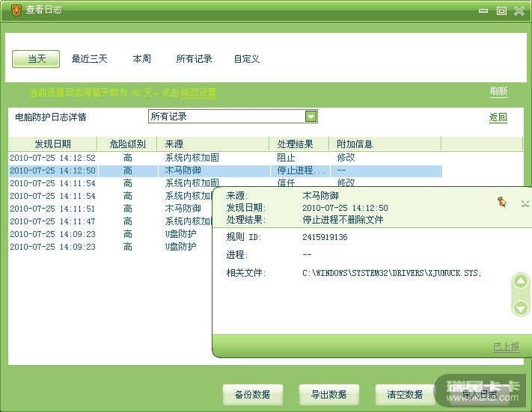
Task: Click 停止进程不删除文件 result text in popup
Action: pos(343,220)
